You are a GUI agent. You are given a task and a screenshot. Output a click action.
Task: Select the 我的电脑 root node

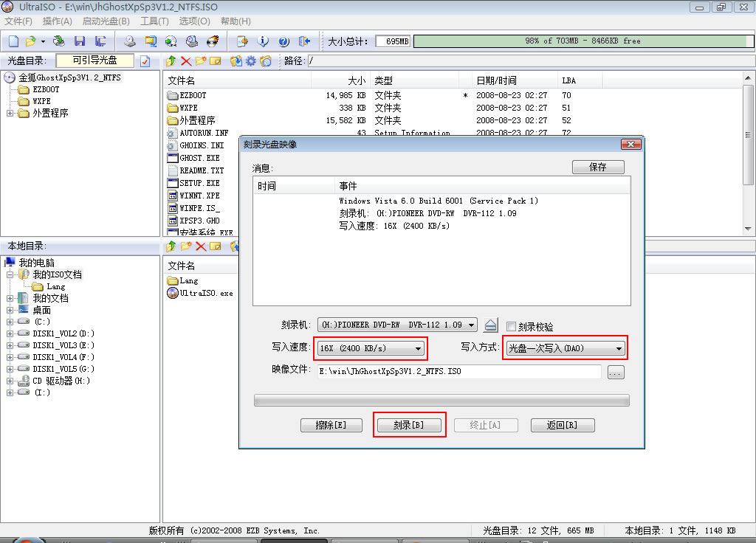(36, 263)
